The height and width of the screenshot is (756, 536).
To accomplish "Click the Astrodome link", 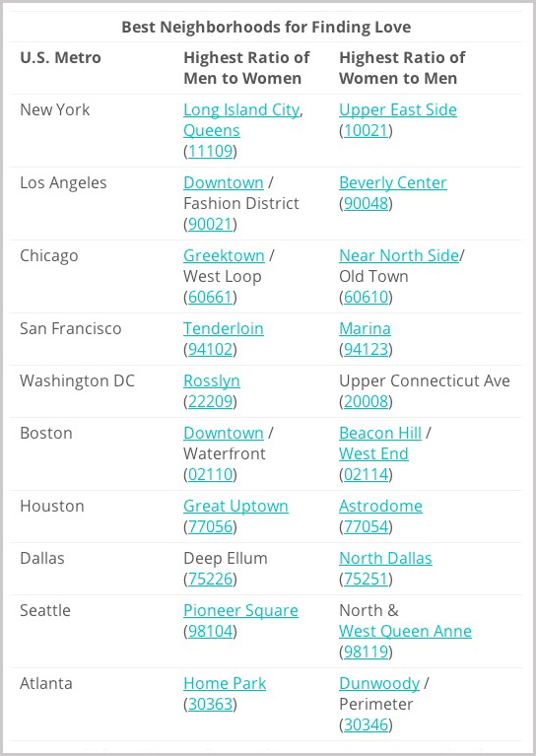I will [380, 507].
